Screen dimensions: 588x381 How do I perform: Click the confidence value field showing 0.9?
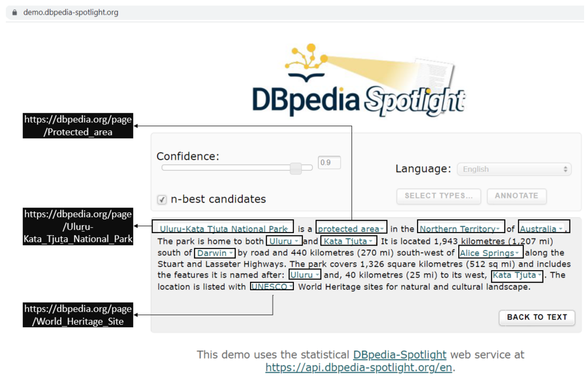(x=329, y=162)
